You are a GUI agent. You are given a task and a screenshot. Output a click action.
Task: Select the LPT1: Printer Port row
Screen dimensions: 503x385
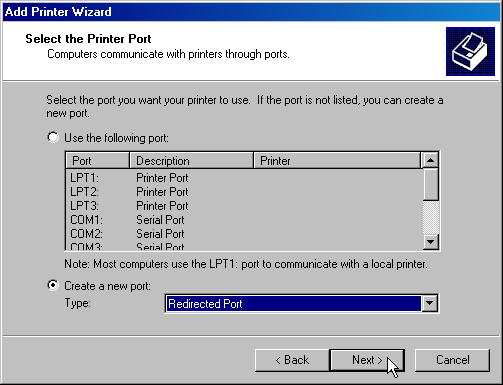click(244, 178)
